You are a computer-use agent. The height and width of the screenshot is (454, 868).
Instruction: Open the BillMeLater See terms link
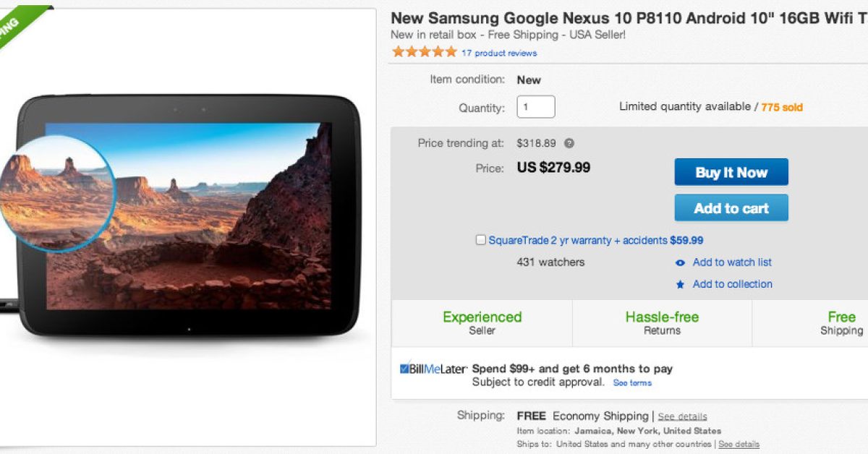coord(632,383)
